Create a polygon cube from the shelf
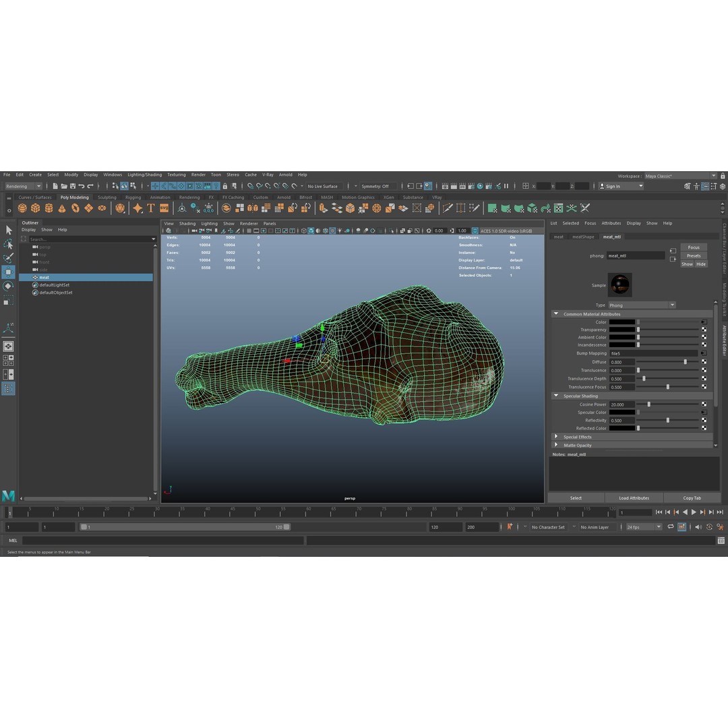 click(35, 208)
